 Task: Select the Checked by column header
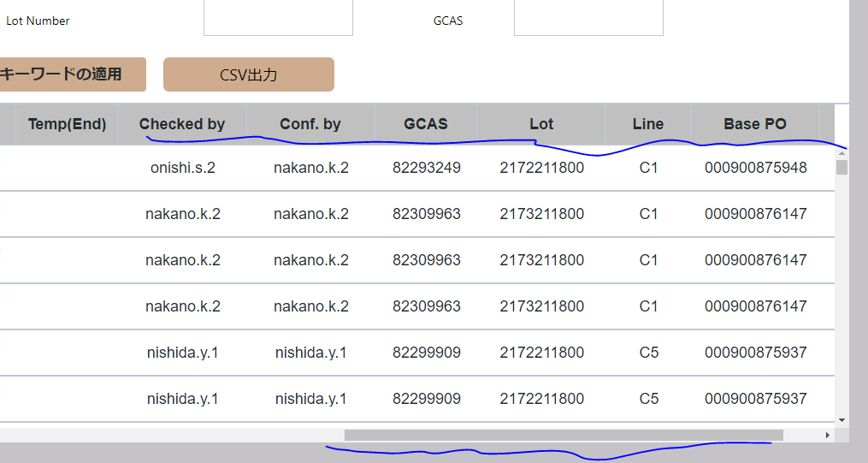pos(182,124)
